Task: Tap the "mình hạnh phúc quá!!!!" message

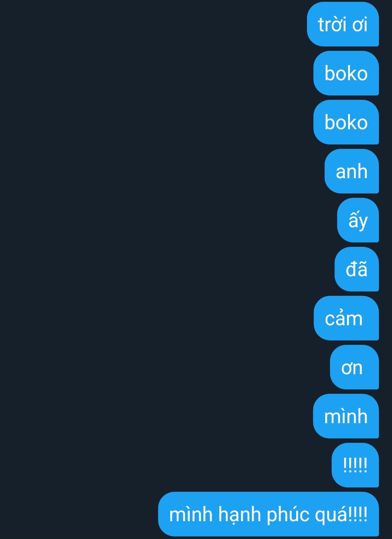Action: 268,514
